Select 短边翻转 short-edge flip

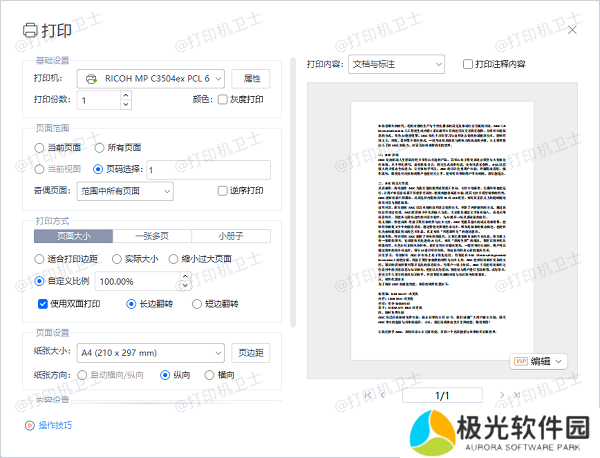[197, 304]
